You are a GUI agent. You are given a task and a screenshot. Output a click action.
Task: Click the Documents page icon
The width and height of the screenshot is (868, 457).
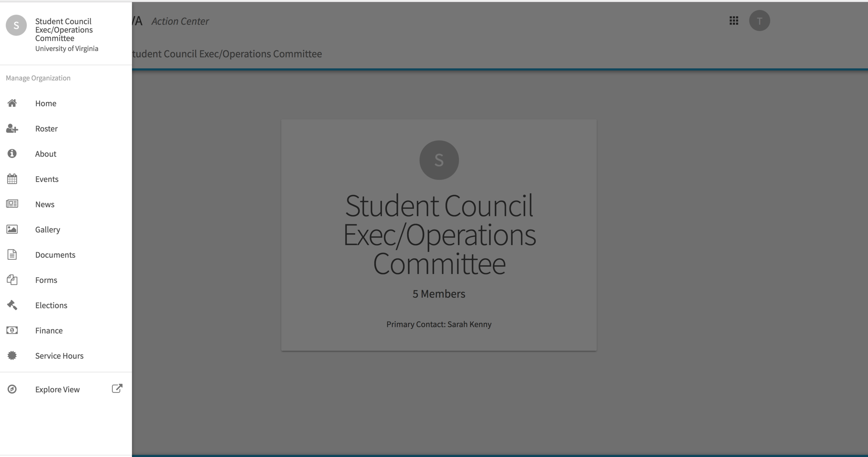12,255
